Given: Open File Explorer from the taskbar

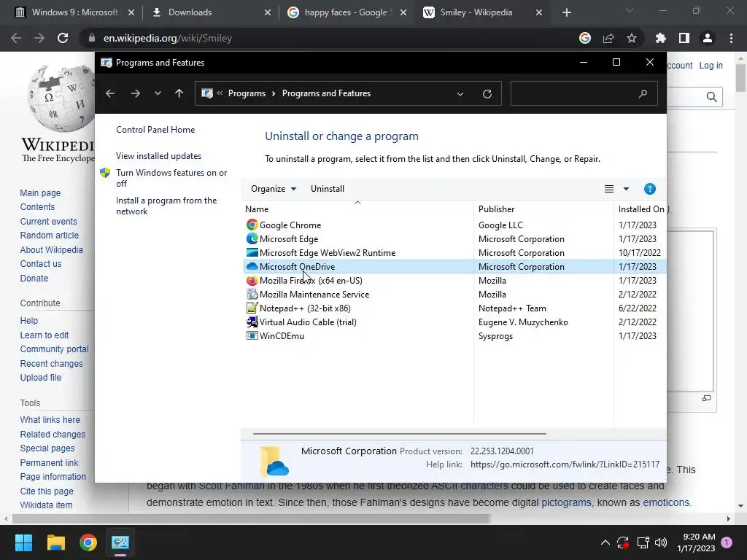Looking at the screenshot, I should tap(55, 542).
